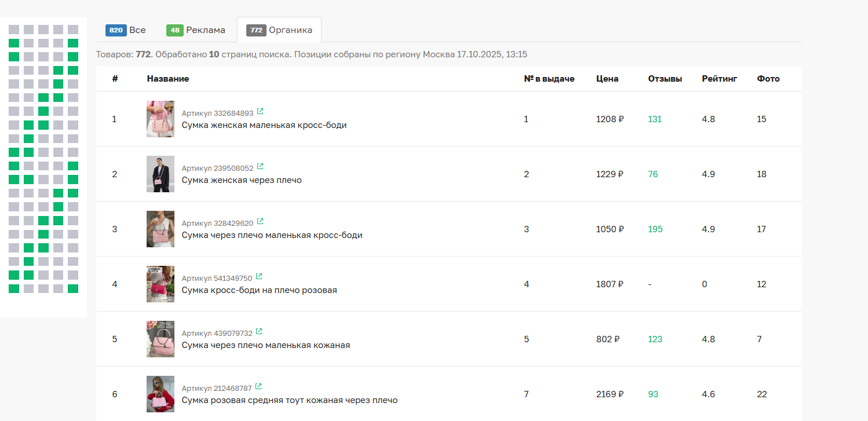Open external link for Артикул 239508052
Image resolution: width=868 pixels, height=421 pixels.
[x=260, y=166]
